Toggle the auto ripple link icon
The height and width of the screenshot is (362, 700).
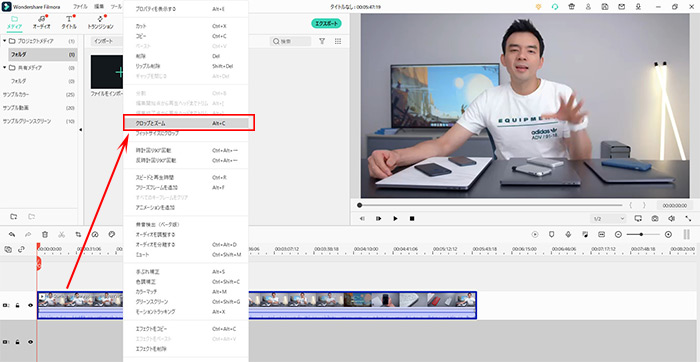click(21, 250)
